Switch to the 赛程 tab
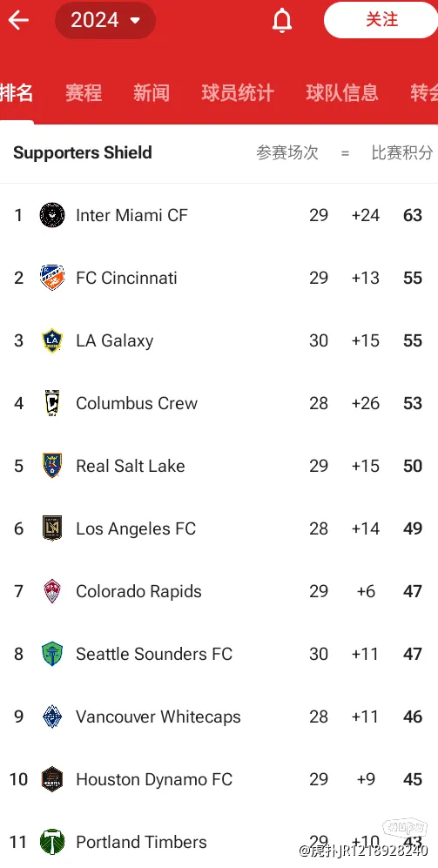The height and width of the screenshot is (868, 438). [x=84, y=93]
